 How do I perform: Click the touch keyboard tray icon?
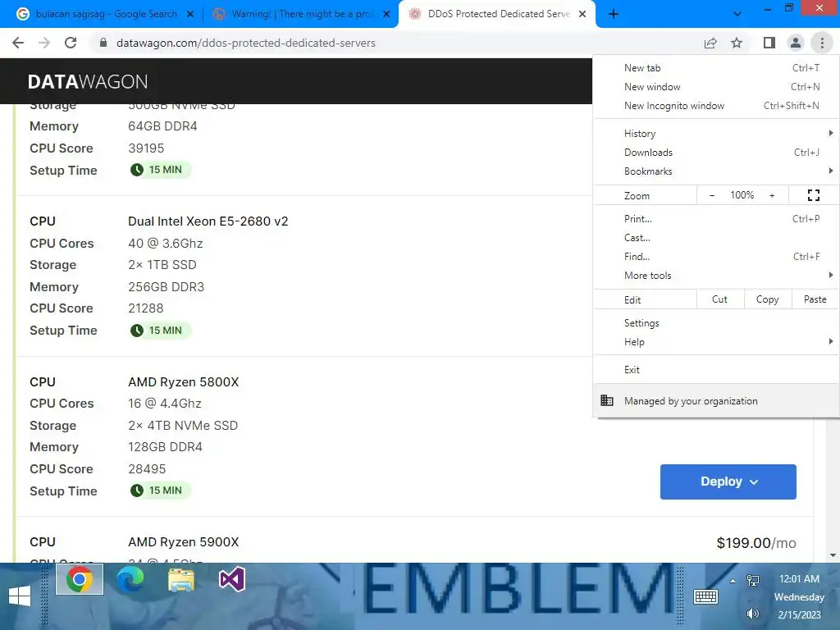click(x=705, y=596)
